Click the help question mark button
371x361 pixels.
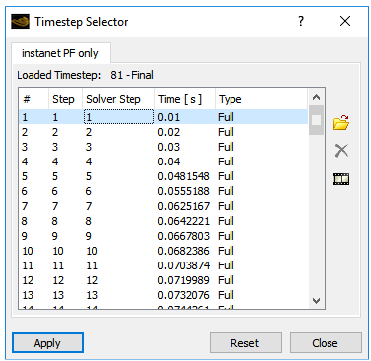301,22
